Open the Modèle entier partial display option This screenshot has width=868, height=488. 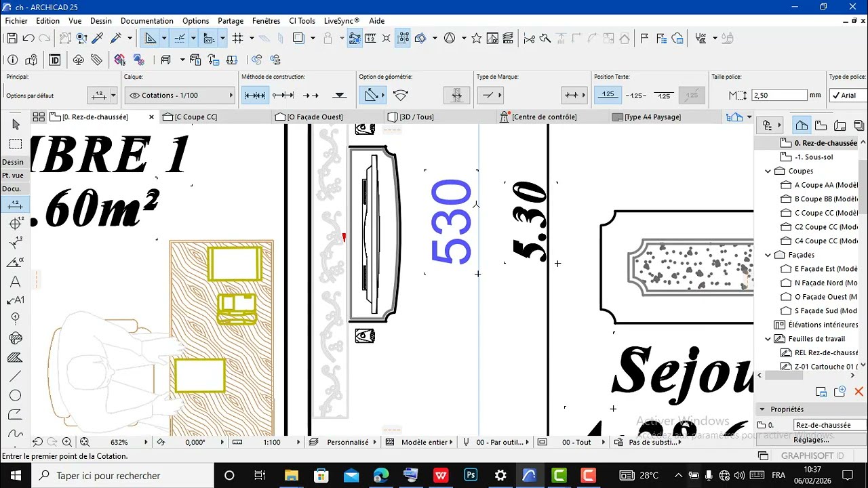(425, 442)
